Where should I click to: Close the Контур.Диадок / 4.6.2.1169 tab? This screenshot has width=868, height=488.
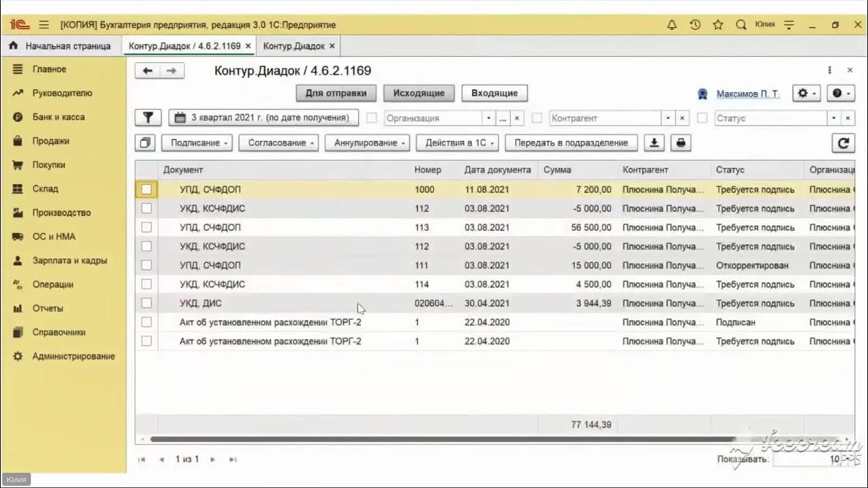coord(248,46)
